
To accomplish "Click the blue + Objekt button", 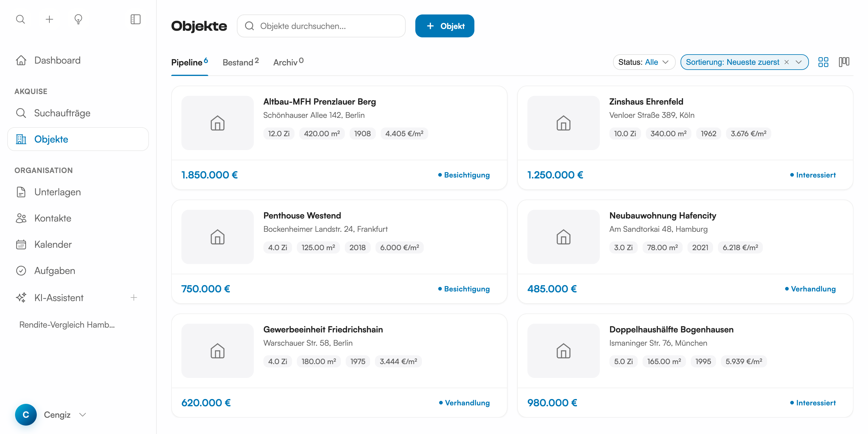I will coord(445,26).
